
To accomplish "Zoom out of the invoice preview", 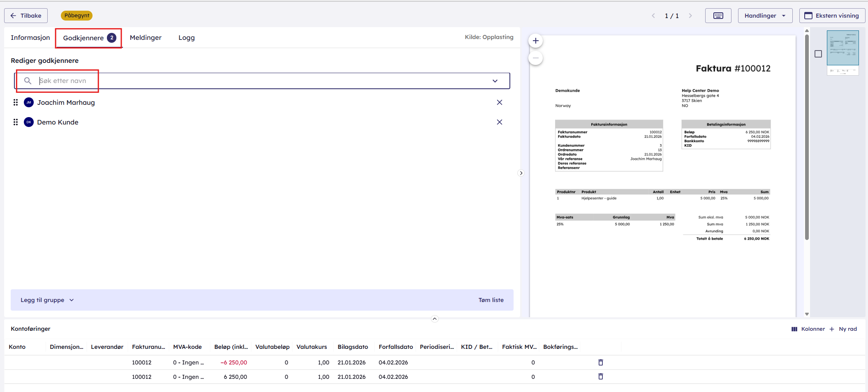I will tap(535, 58).
